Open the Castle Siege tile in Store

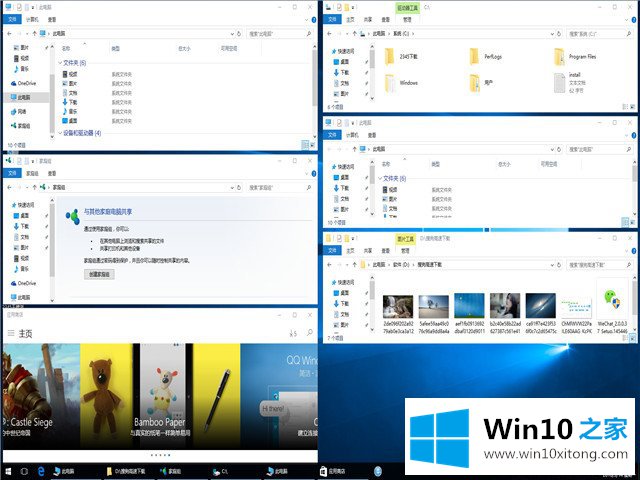pos(41,396)
